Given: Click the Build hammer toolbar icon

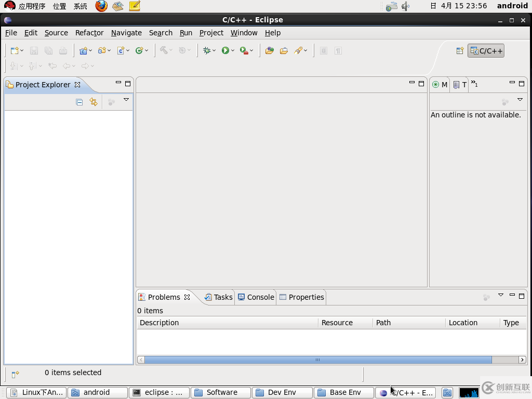Looking at the screenshot, I should point(164,50).
